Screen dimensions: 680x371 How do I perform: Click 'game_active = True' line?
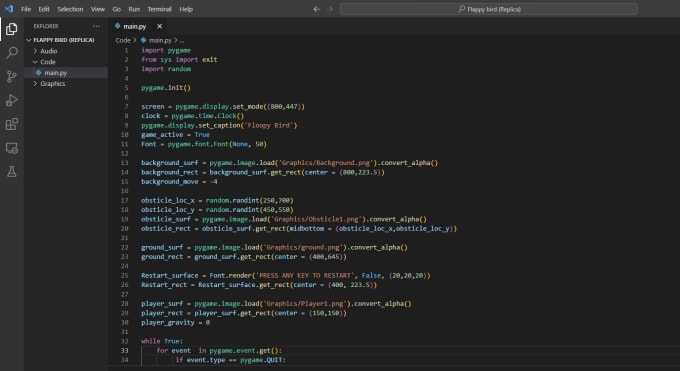[175, 135]
